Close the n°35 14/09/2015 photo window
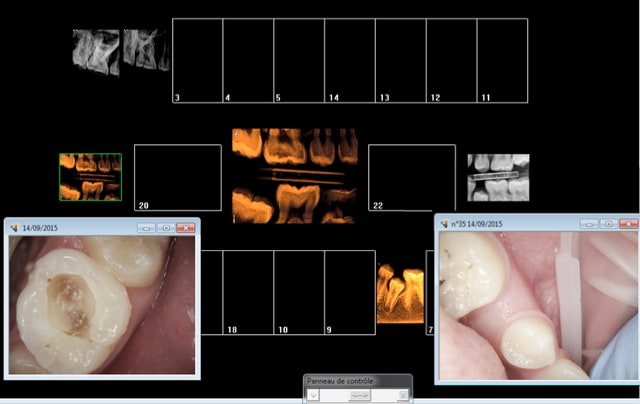Viewport: 640px width, 404px height. point(627,224)
